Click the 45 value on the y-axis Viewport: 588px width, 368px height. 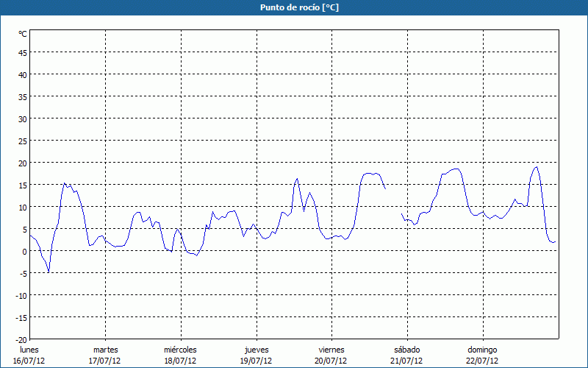coord(23,52)
